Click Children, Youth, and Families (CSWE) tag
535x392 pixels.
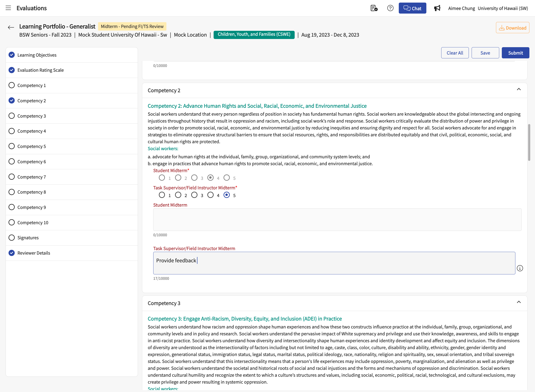[x=254, y=35]
